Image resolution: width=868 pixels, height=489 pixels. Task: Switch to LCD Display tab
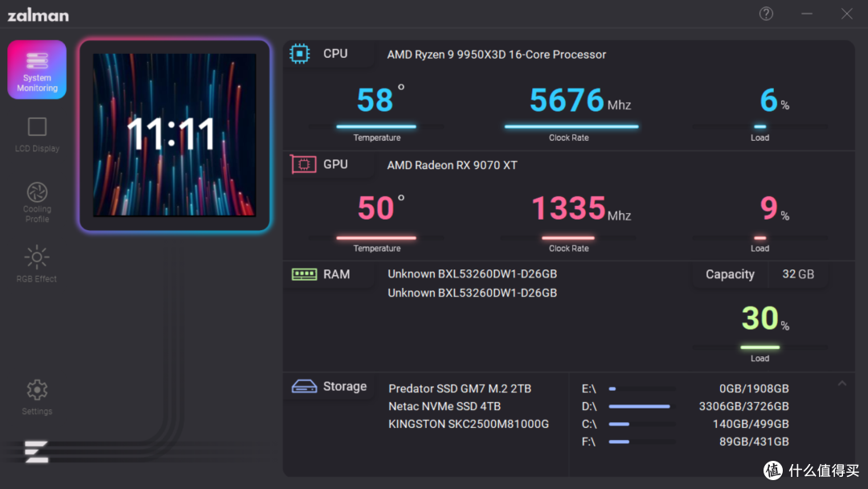(x=37, y=134)
